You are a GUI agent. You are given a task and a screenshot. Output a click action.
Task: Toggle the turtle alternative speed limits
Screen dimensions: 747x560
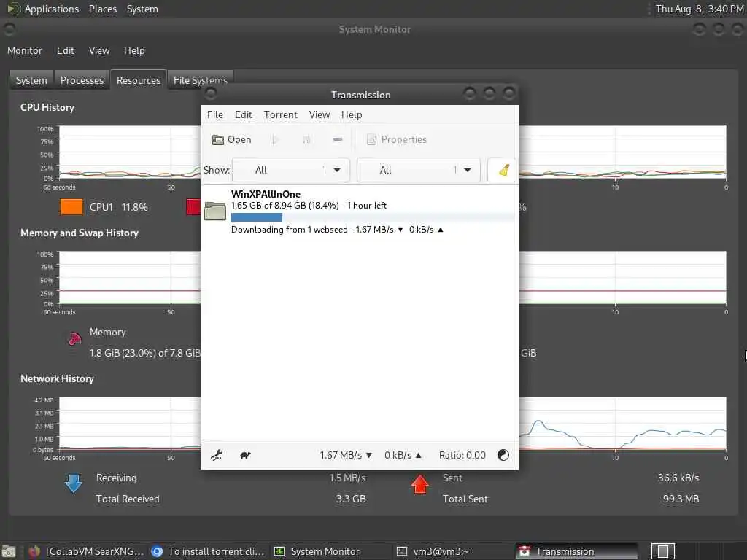click(245, 455)
